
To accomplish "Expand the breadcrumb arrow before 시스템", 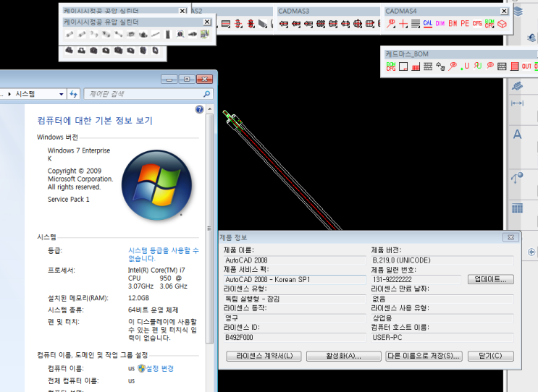I will 9,94.
